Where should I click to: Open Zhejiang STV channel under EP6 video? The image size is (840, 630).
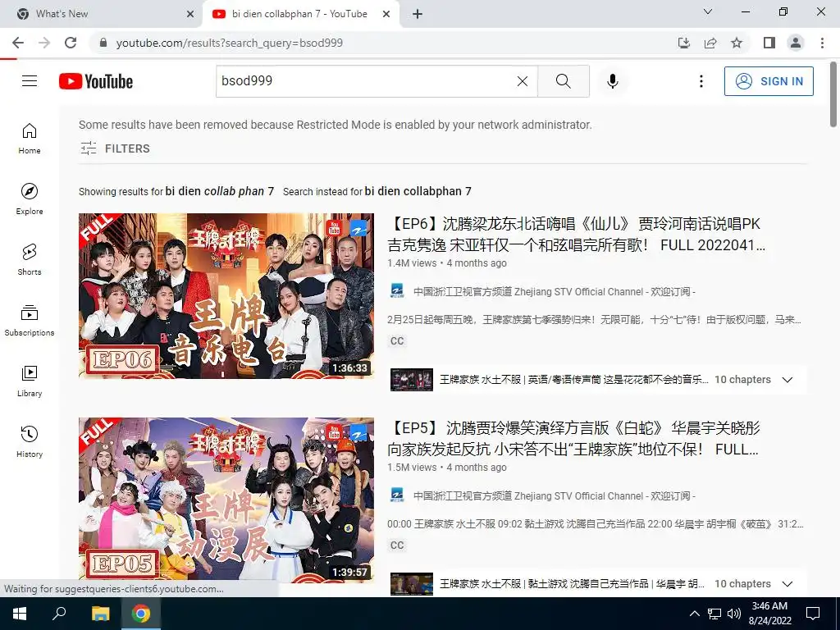point(555,292)
